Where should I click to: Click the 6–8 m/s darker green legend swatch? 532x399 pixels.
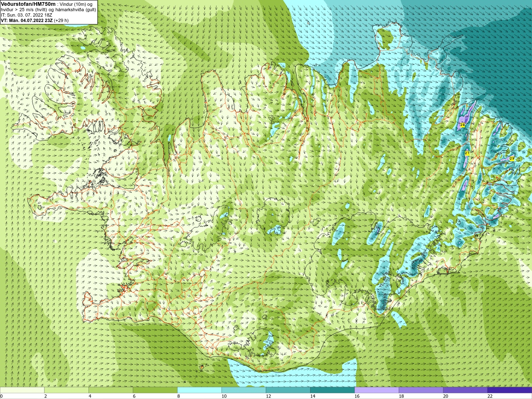155,390
